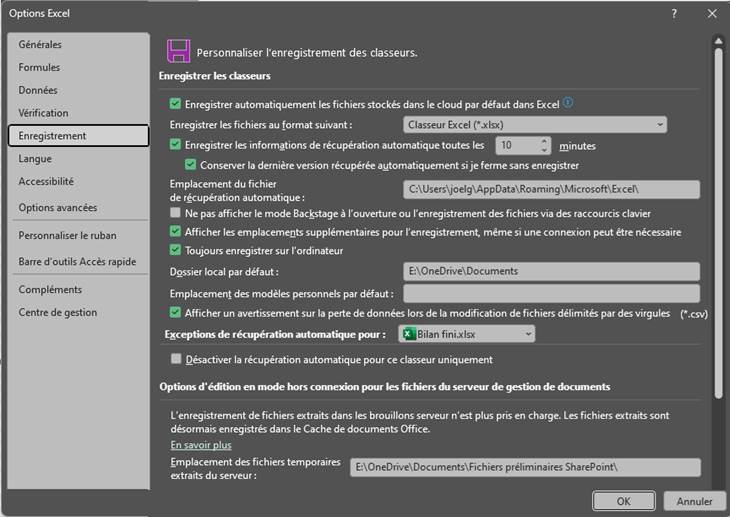
Task: Open the Accessibilité options category
Action: [78, 182]
